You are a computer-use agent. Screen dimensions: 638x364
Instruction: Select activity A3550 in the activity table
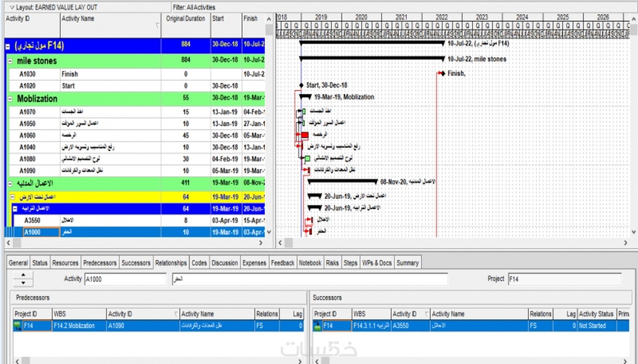pos(139,220)
